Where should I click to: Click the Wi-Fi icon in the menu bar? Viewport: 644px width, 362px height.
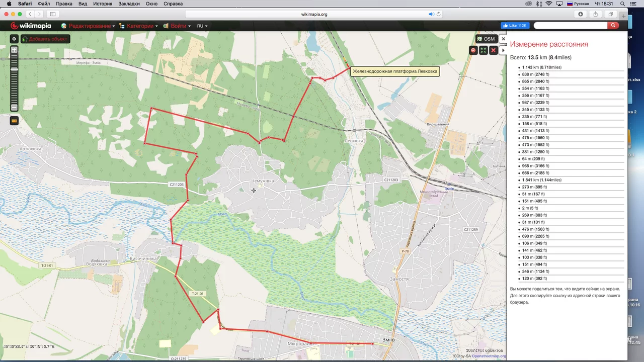[548, 4]
